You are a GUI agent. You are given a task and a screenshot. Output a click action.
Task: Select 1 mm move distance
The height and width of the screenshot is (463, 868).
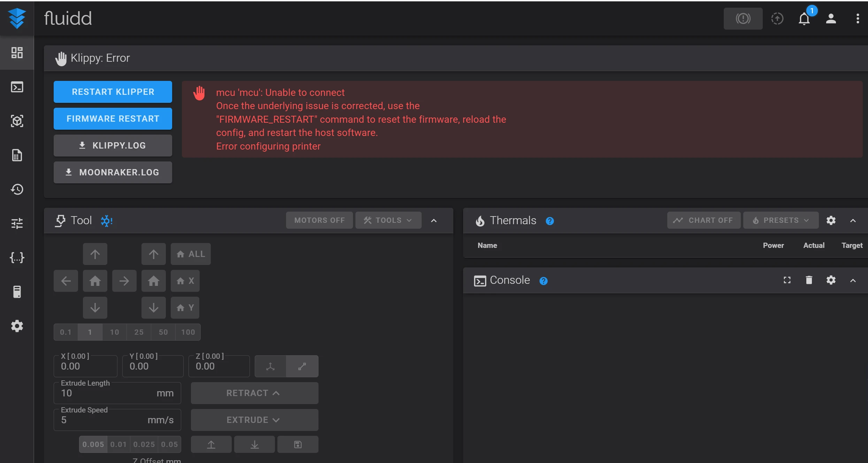[x=90, y=332]
